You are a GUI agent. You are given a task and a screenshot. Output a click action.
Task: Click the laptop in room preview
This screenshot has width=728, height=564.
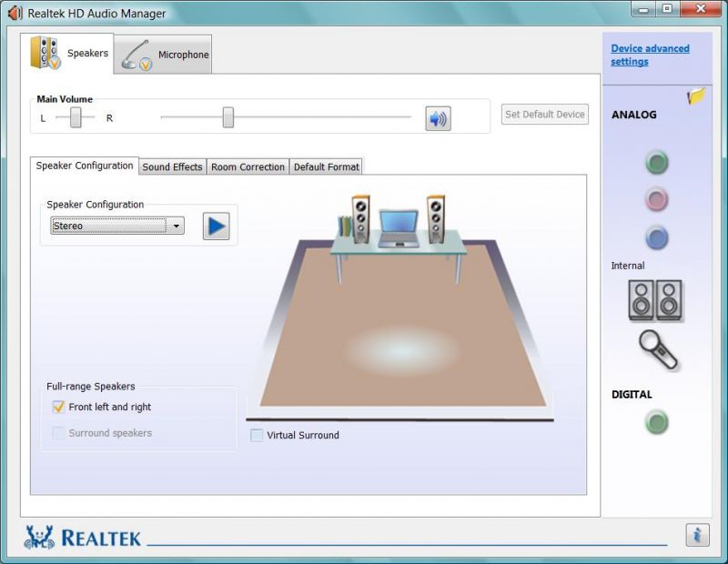click(x=399, y=229)
